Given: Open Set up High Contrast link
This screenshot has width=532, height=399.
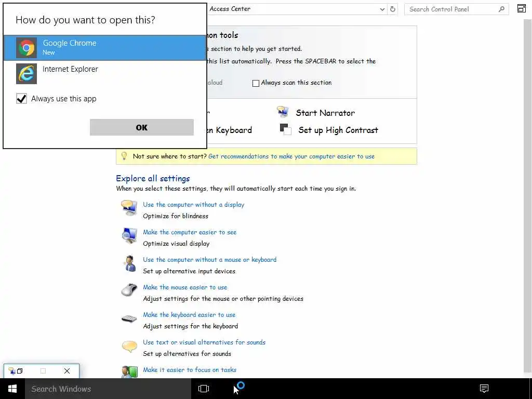Looking at the screenshot, I should point(338,130).
